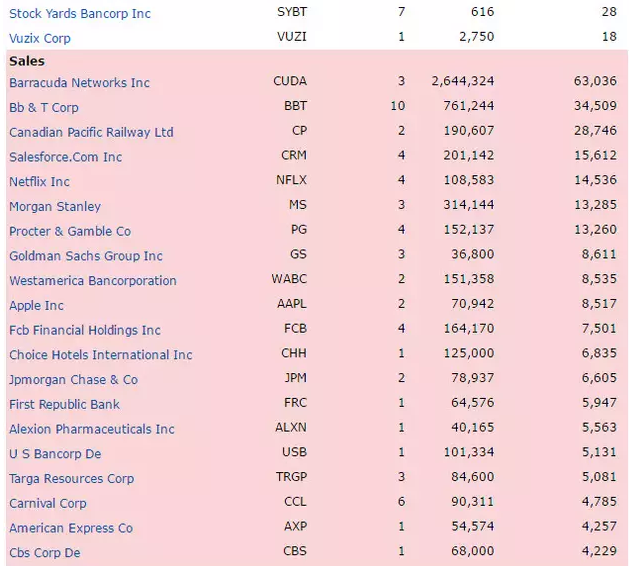Open the Salesforce.Com Inc link
This screenshot has height=566, width=629.
[65, 157]
